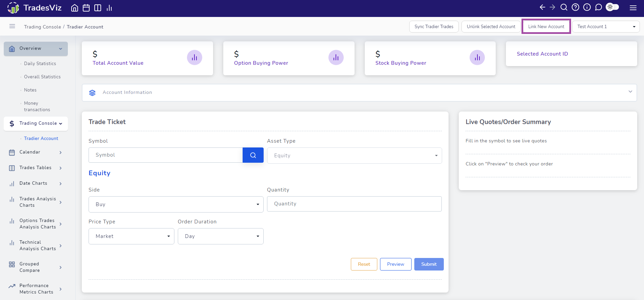
Task: Submit the trade order
Action: [429, 264]
